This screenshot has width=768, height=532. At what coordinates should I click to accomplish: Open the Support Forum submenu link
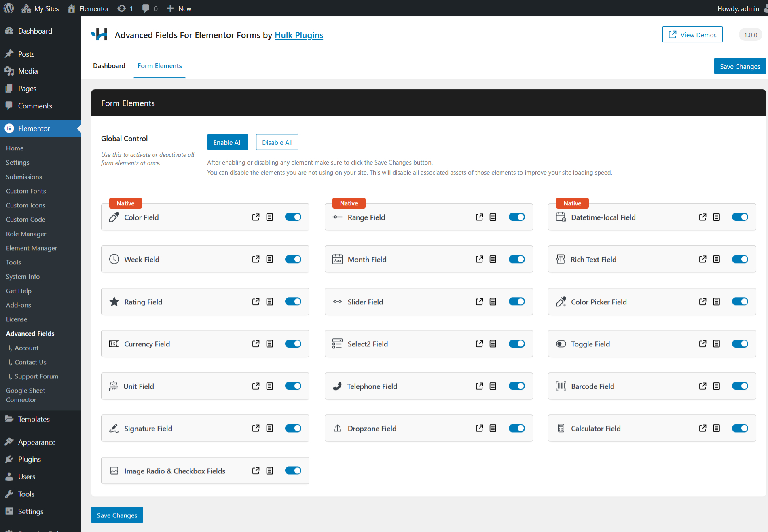(x=36, y=376)
